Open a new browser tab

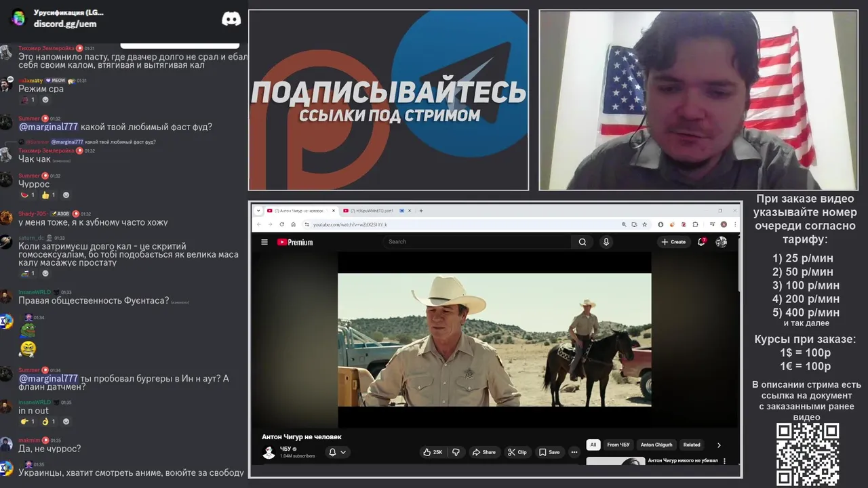click(421, 211)
